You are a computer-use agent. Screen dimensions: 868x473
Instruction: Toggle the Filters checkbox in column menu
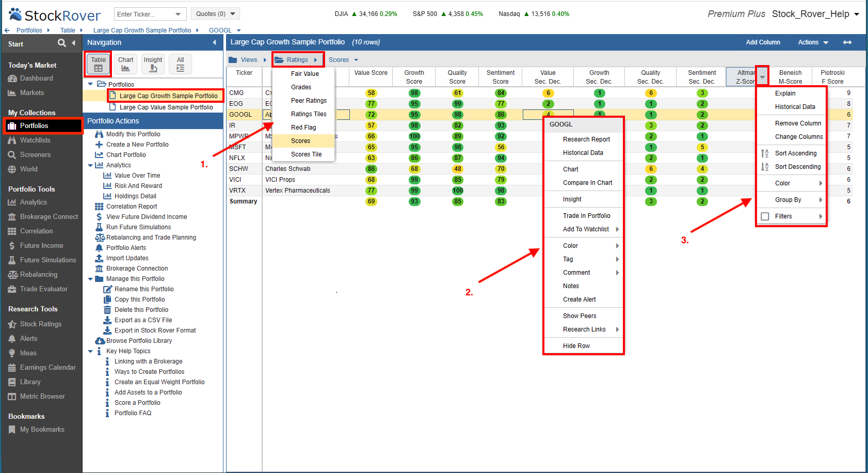pyautogui.click(x=765, y=216)
